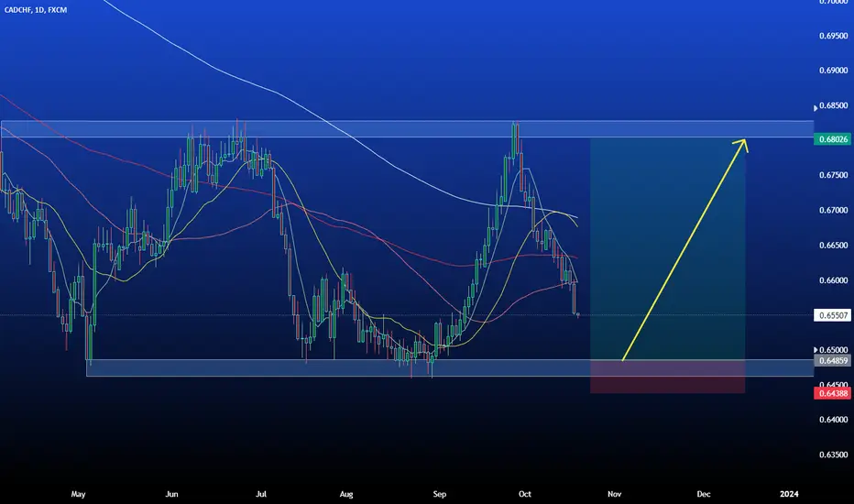This screenshot has width=854, height=504.
Task: Click the 0.69500 price axis label
Action: click(x=833, y=36)
